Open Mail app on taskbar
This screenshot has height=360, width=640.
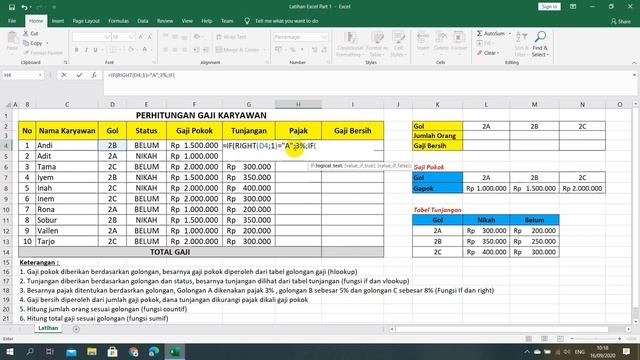click(71, 352)
